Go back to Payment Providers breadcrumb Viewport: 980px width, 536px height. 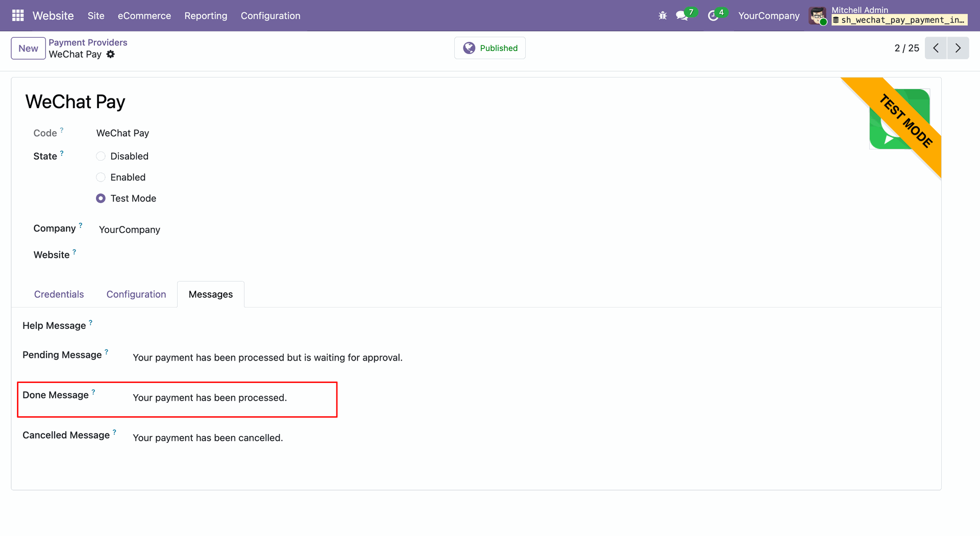88,42
